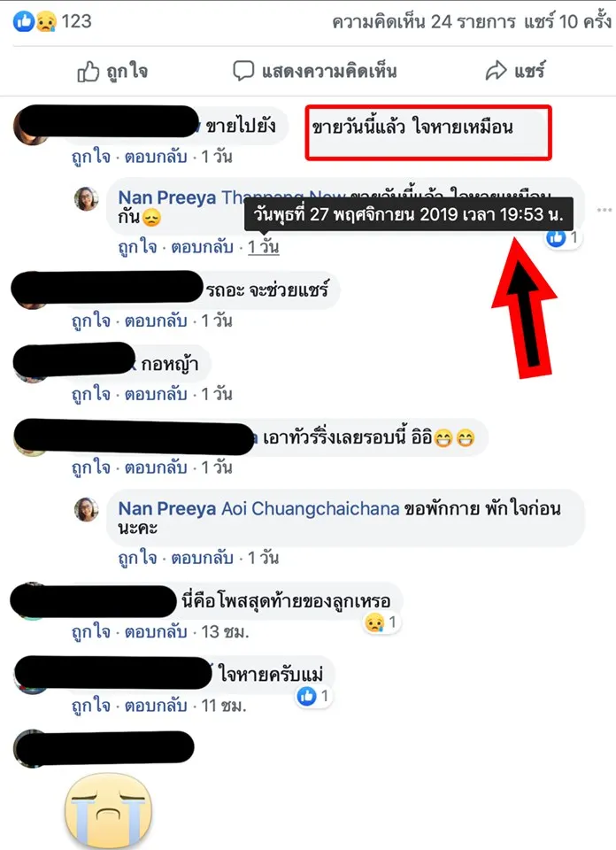Click the Share arrow icon (แชร์)
Image resolution: width=616 pixels, height=850 pixels.
pyautogui.click(x=496, y=71)
